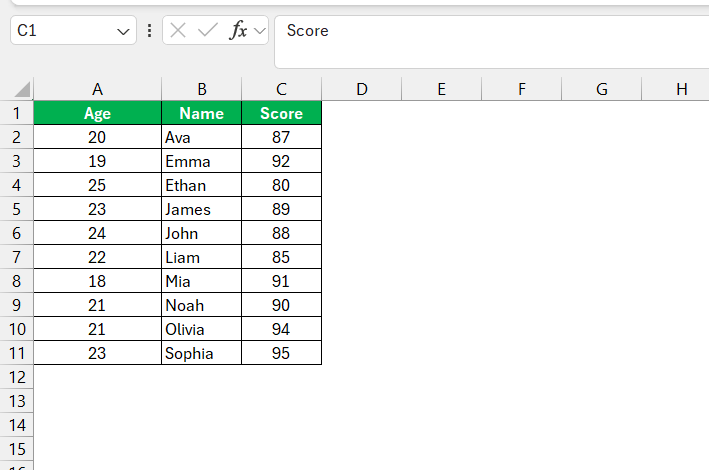Select column A header

tap(97, 89)
